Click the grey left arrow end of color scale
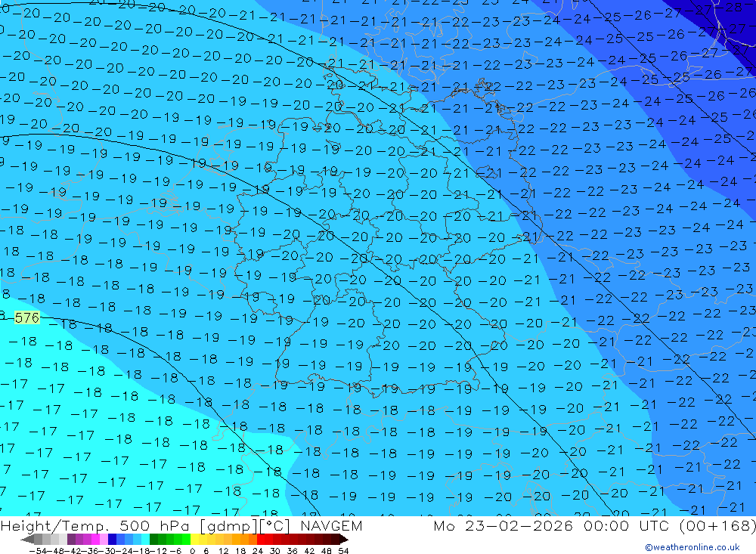 pos(27,539)
